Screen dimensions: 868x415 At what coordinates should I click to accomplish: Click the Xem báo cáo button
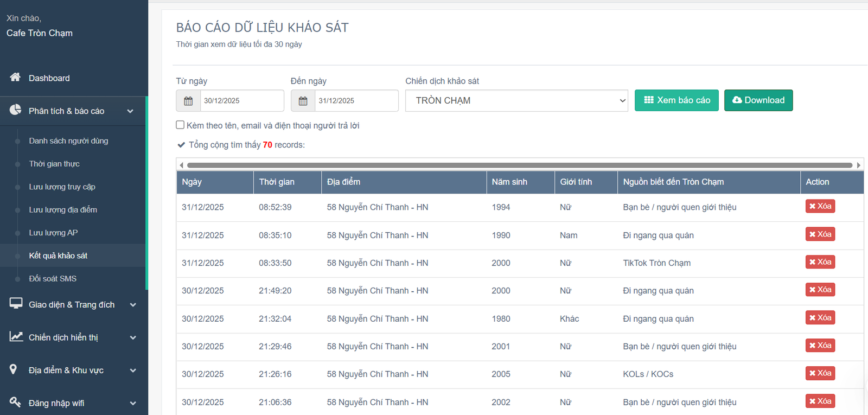676,100
